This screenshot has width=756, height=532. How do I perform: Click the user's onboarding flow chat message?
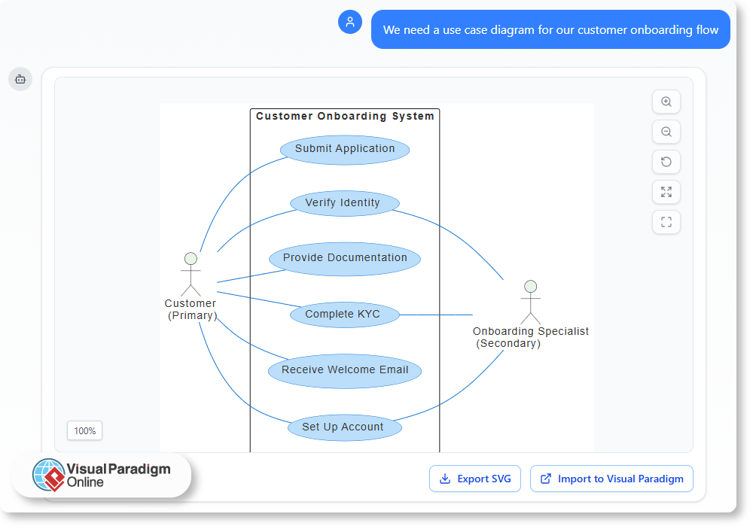tap(550, 30)
